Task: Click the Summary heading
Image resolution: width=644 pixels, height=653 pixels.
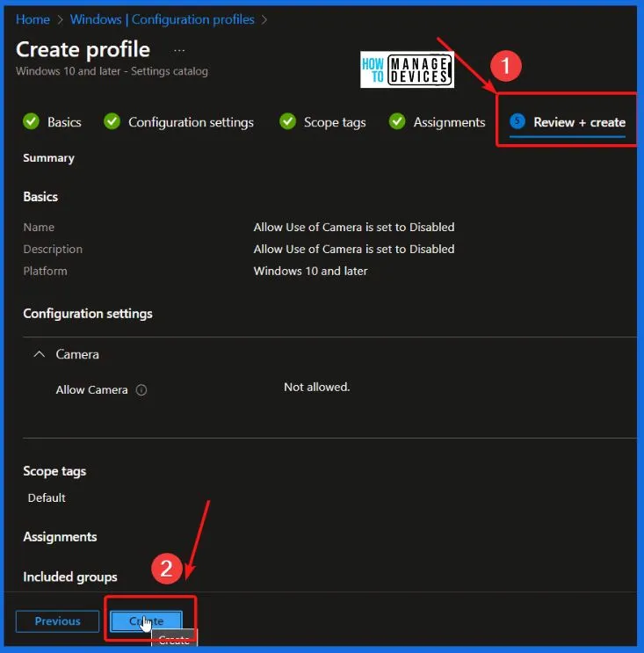Action: pyautogui.click(x=48, y=158)
